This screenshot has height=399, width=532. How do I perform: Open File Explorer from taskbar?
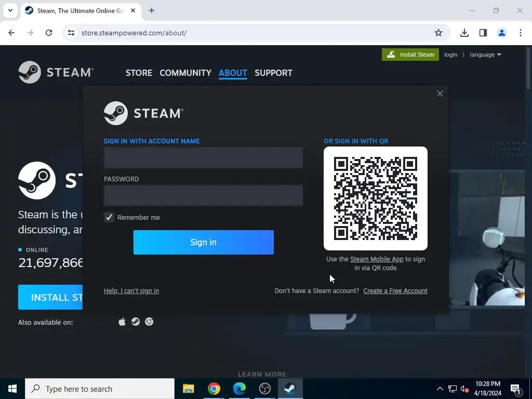[188, 389]
